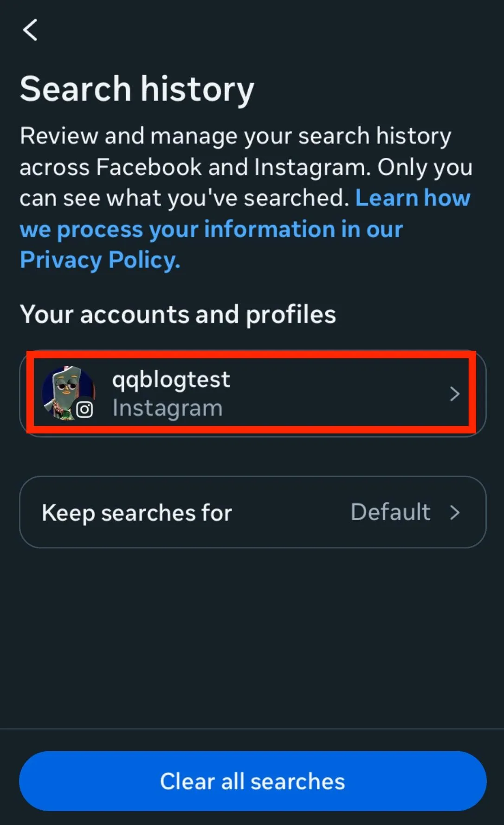The height and width of the screenshot is (825, 504).
Task: Tap the qqblogtest username text
Action: click(171, 379)
